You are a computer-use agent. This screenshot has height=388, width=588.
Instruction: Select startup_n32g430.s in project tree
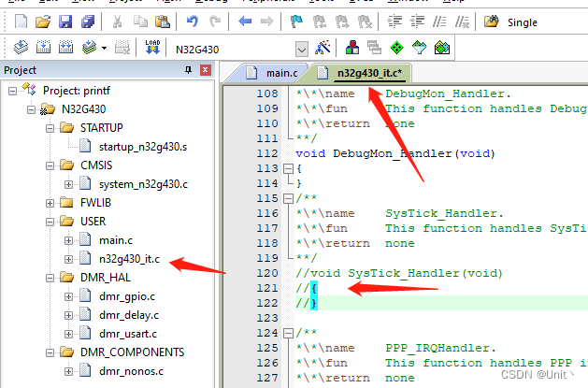(x=143, y=147)
